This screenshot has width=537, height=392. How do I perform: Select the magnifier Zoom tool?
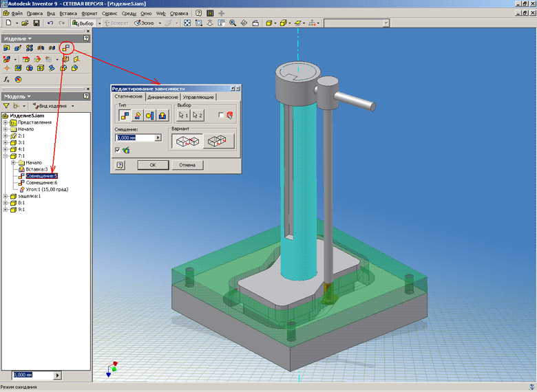233,23
